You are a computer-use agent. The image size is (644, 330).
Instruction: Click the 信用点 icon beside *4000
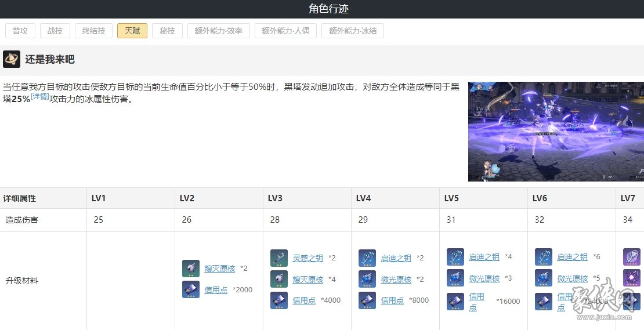coord(279,300)
